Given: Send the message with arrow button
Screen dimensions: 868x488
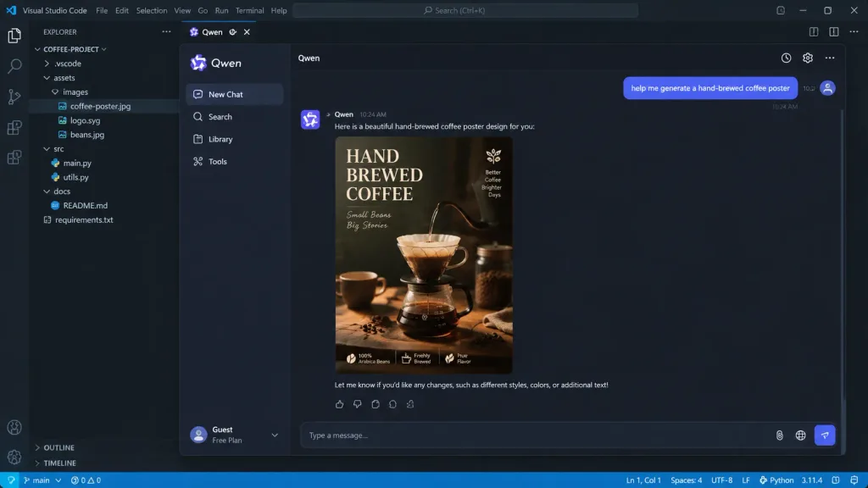Looking at the screenshot, I should click(825, 435).
